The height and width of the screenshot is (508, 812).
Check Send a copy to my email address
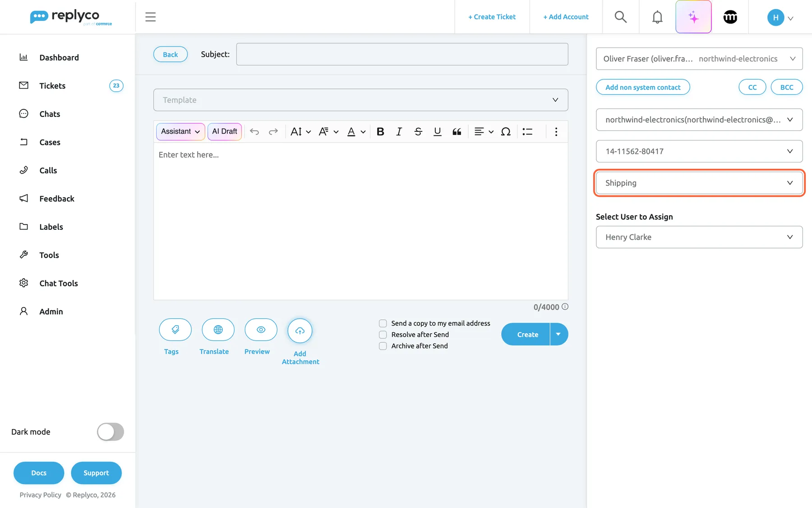coord(383,323)
